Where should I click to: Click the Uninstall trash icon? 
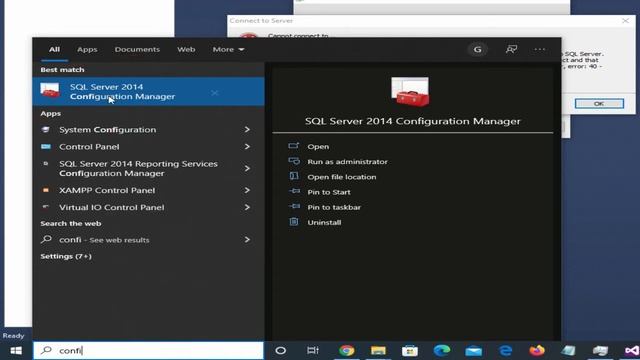(x=293, y=222)
